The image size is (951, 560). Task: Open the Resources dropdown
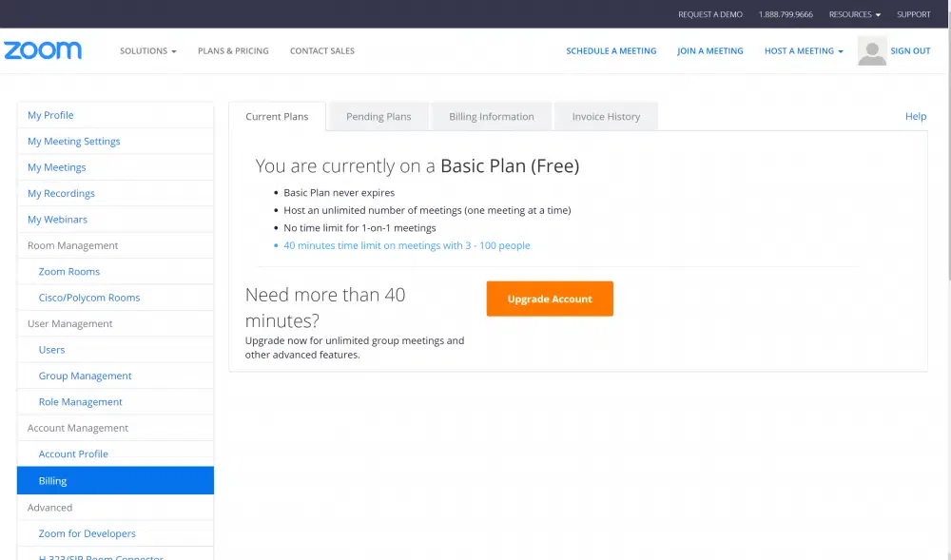[854, 14]
